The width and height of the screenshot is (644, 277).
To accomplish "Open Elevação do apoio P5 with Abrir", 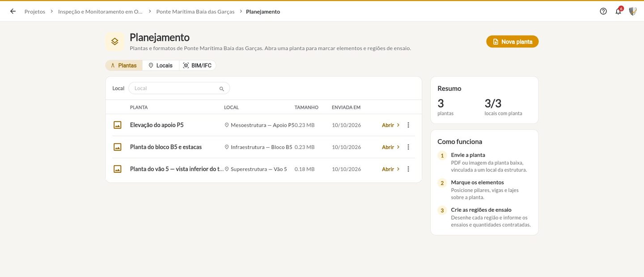I will [x=391, y=125].
